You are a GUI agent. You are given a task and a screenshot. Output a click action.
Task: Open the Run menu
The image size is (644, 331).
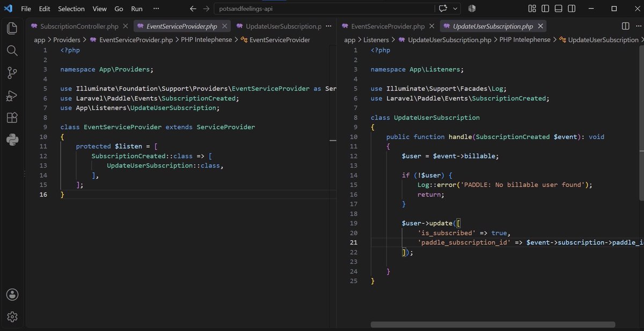point(137,9)
